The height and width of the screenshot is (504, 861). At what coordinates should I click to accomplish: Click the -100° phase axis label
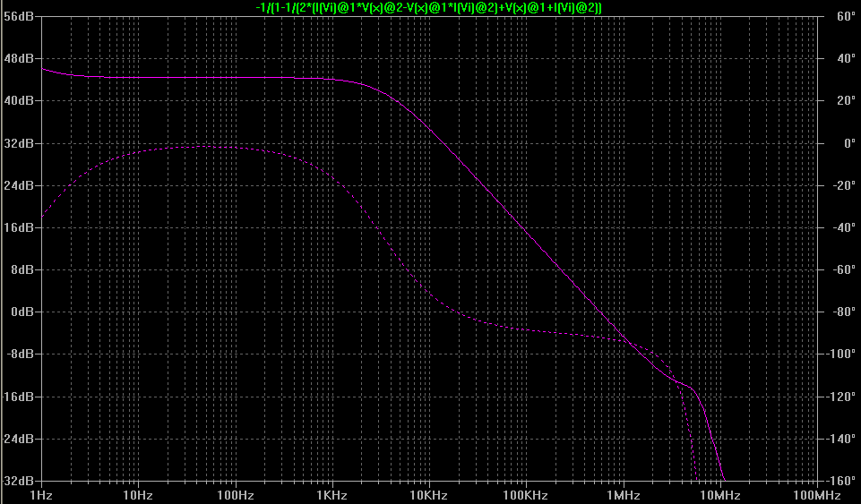tap(840, 354)
